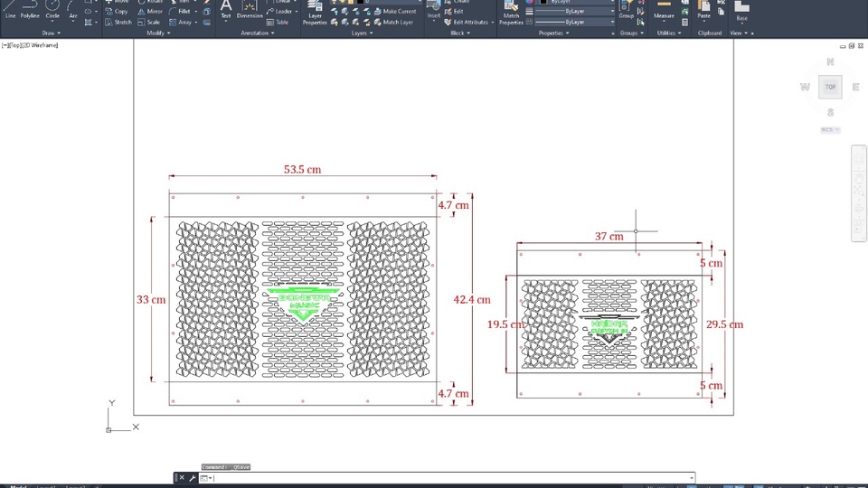Image resolution: width=868 pixels, height=488 pixels.
Task: Expand the Groups panel
Action: coord(632,33)
